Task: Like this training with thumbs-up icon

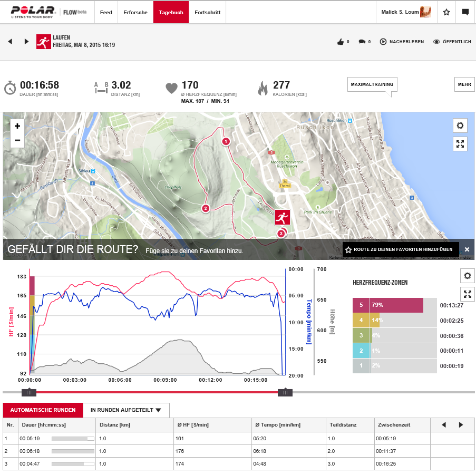Action: pyautogui.click(x=341, y=42)
